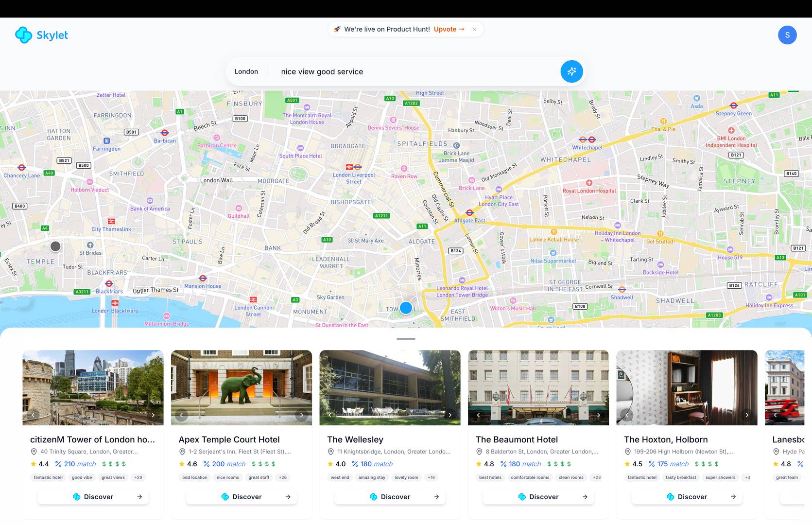Click the London city field in search bar
This screenshot has width=812, height=525.
click(246, 71)
